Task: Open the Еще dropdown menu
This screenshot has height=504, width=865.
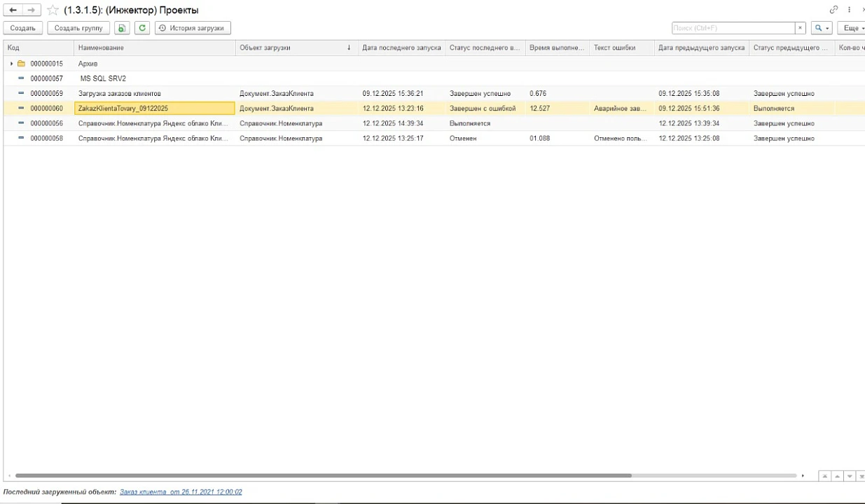Action: pos(852,28)
